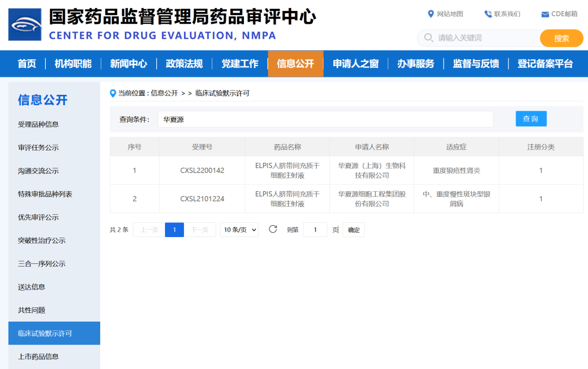
Task: Click the 上一页 pagination button
Action: pos(149,229)
